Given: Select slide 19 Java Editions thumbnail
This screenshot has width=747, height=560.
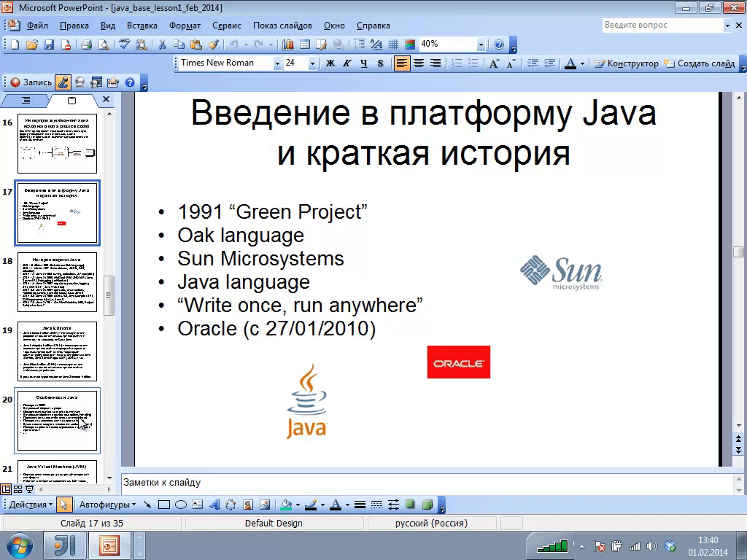Looking at the screenshot, I should click(57, 351).
